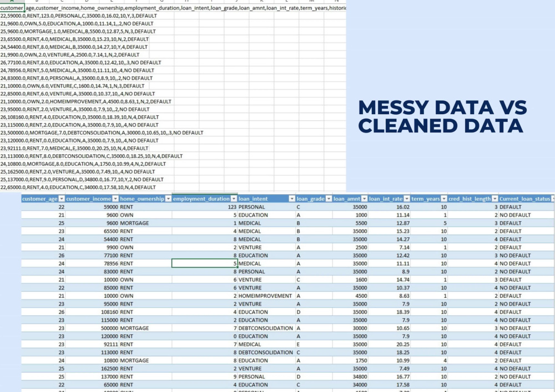
Task: Open the customer_age filter dropdown
Action: pos(62,198)
